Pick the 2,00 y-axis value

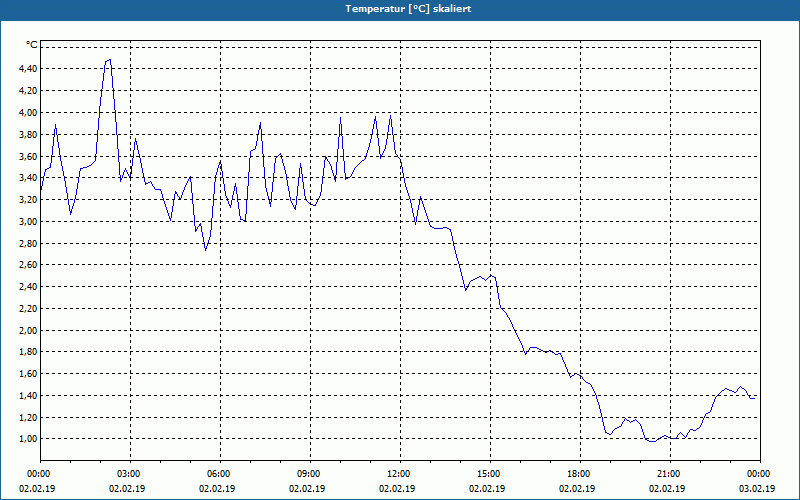28,330
